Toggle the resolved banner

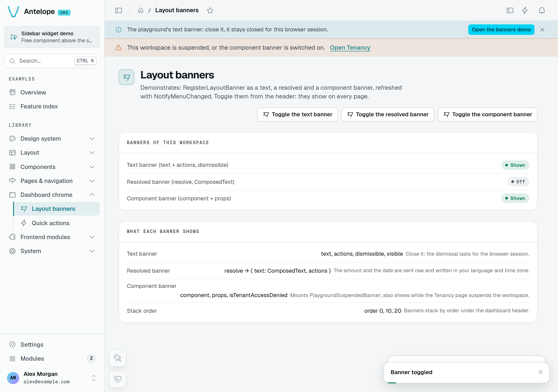(x=388, y=115)
